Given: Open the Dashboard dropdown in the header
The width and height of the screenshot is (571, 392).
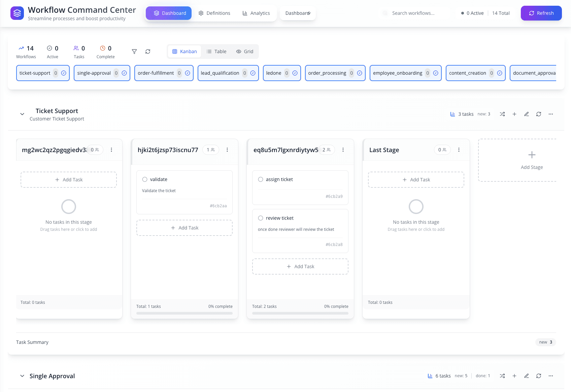Looking at the screenshot, I should tap(298, 13).
